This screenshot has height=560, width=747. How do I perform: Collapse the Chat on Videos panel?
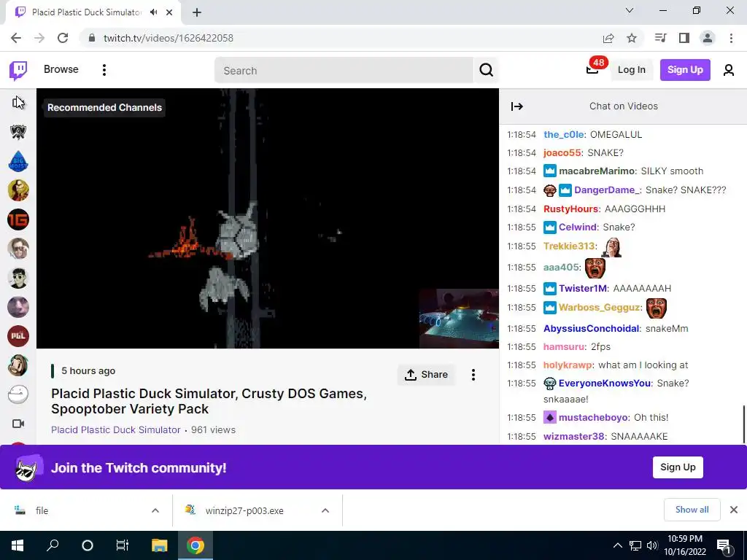tap(517, 106)
